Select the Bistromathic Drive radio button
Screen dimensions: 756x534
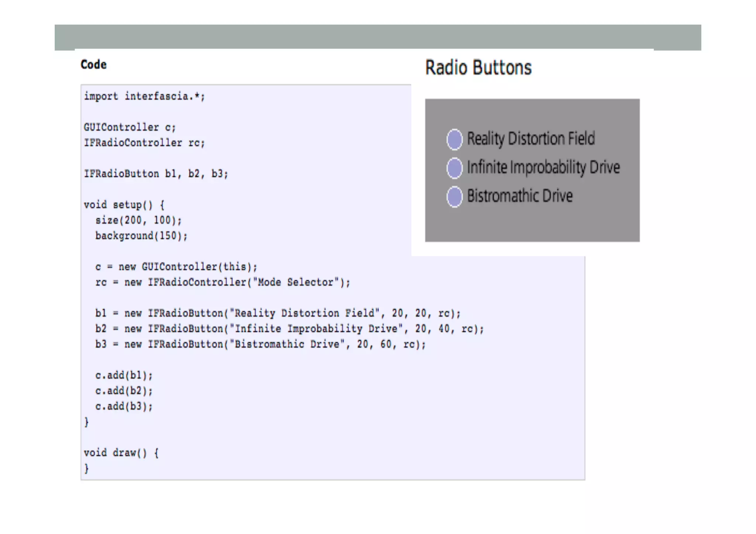point(454,197)
